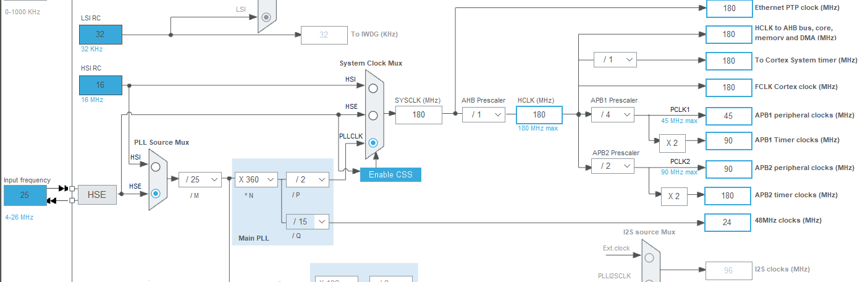Screen dimensions: 868x282
Task: Click APB2 timer clocks value 180
Action: (728, 195)
